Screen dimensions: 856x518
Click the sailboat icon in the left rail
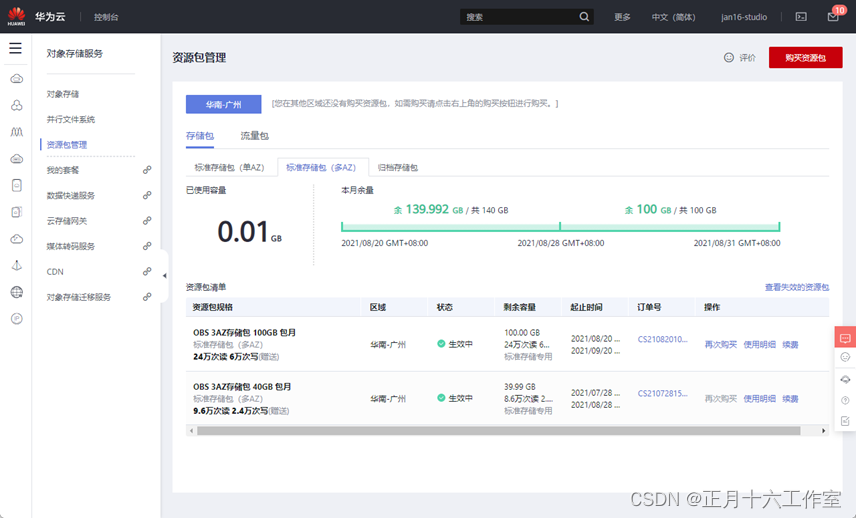17,265
